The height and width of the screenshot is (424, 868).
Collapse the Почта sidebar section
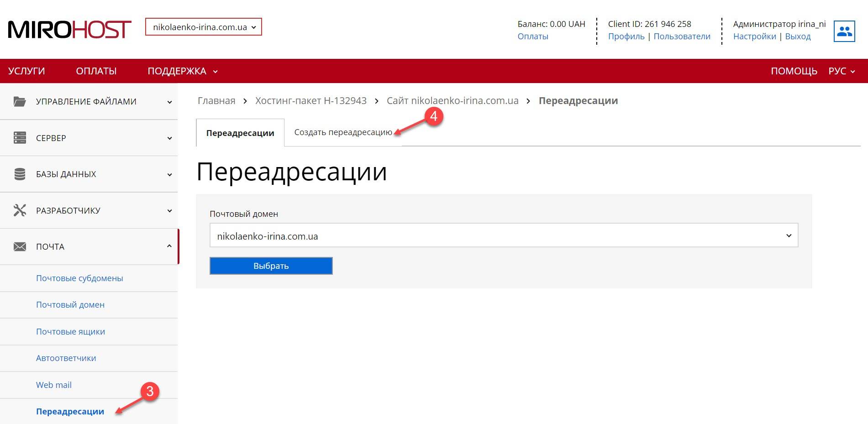(x=89, y=246)
